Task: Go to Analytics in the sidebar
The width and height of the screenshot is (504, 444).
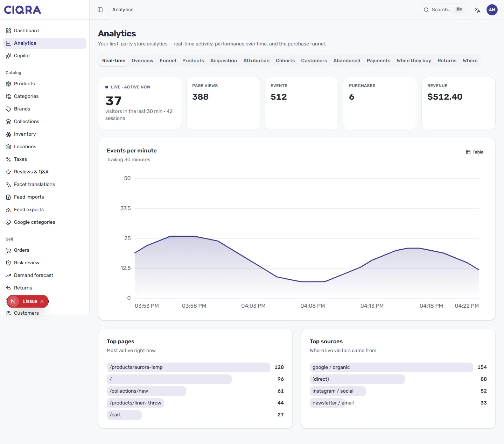Action: tap(44, 43)
